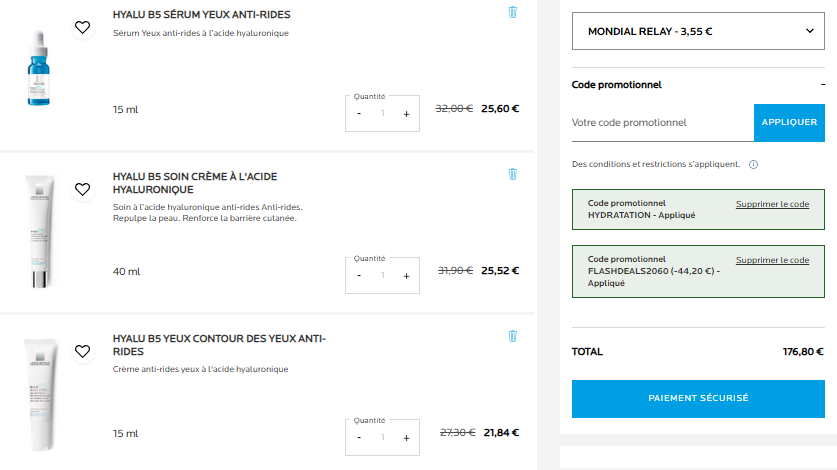Image resolution: width=837 pixels, height=470 pixels.
Task: Add Hyalu B5 Sérum Yeux to wishlist
Action: [x=83, y=27]
